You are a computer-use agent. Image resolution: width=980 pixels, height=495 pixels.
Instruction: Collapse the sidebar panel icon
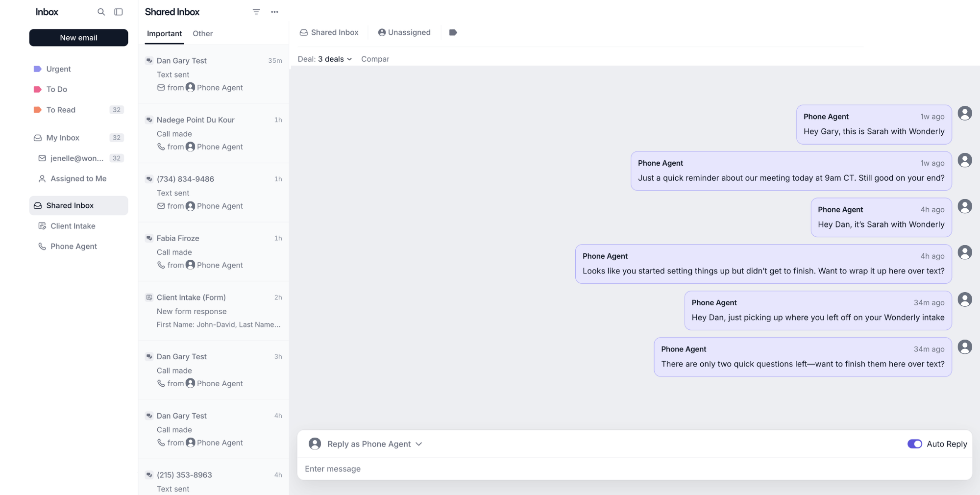pyautogui.click(x=119, y=12)
